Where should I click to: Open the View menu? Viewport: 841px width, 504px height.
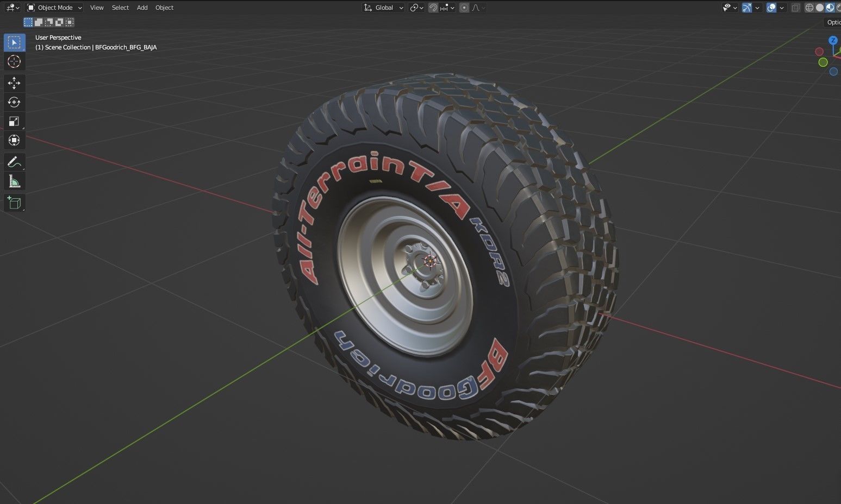click(x=97, y=8)
